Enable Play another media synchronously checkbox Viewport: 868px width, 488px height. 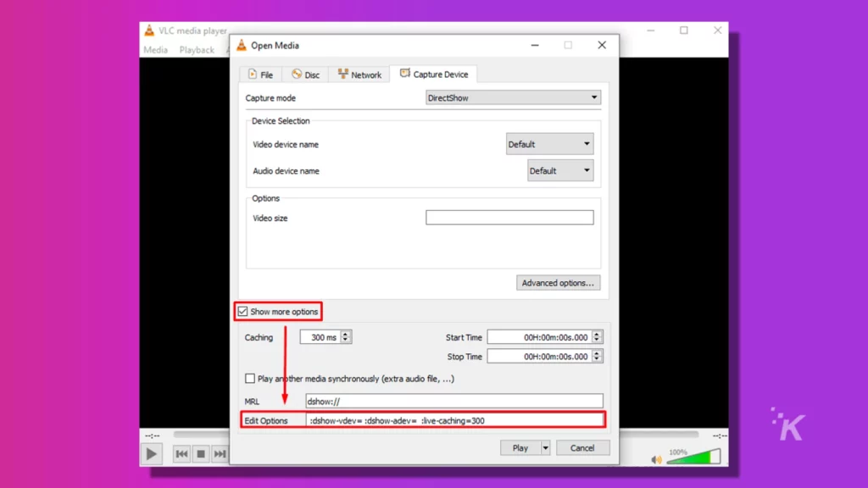click(250, 379)
